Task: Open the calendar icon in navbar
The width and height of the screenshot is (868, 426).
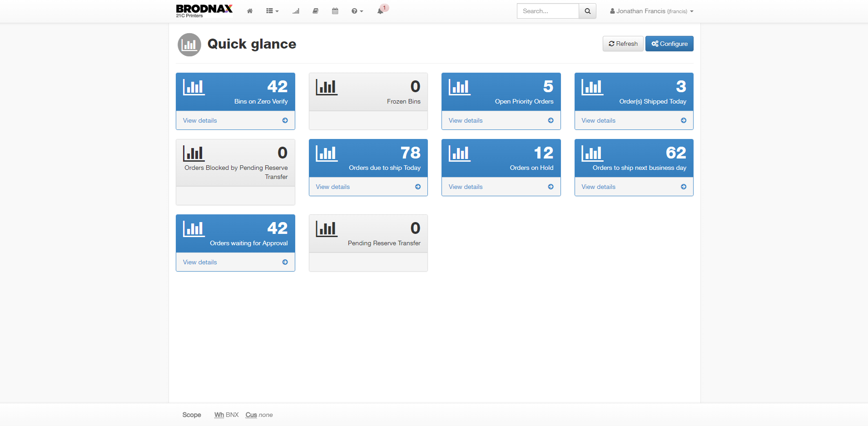Action: tap(335, 11)
